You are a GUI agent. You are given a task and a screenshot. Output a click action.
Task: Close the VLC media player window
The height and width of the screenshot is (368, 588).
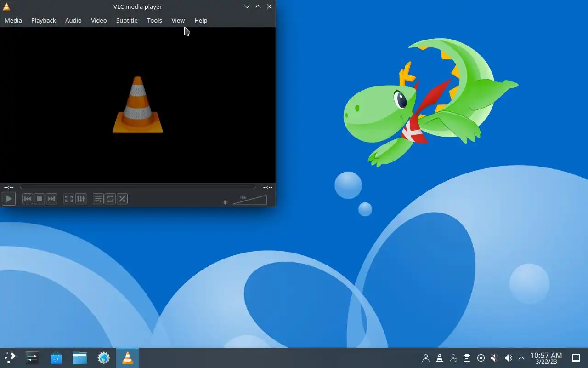click(269, 6)
